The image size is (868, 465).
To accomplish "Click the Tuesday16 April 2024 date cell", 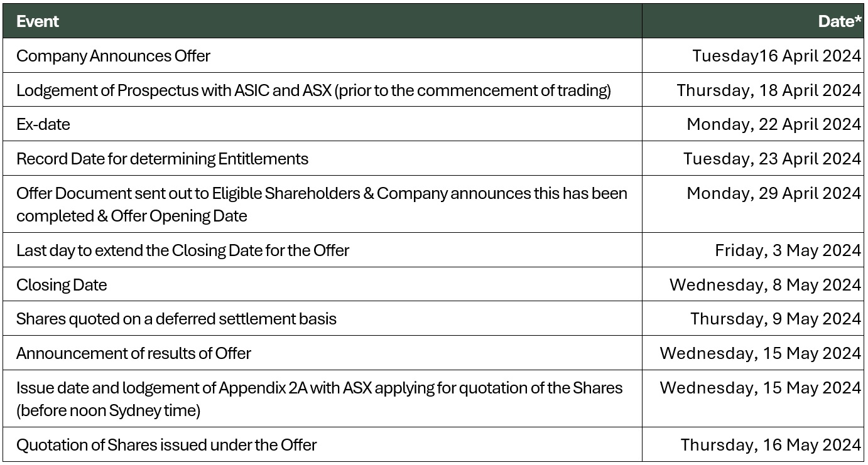I will pos(776,56).
